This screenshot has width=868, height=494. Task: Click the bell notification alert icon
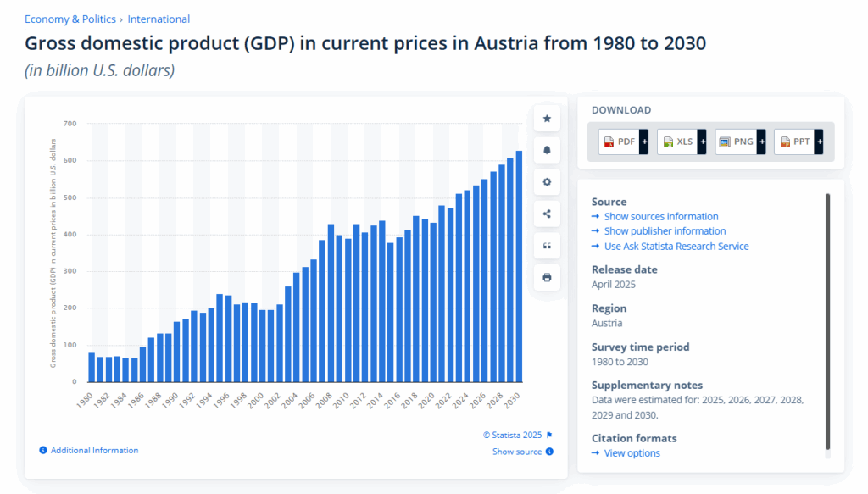point(547,150)
